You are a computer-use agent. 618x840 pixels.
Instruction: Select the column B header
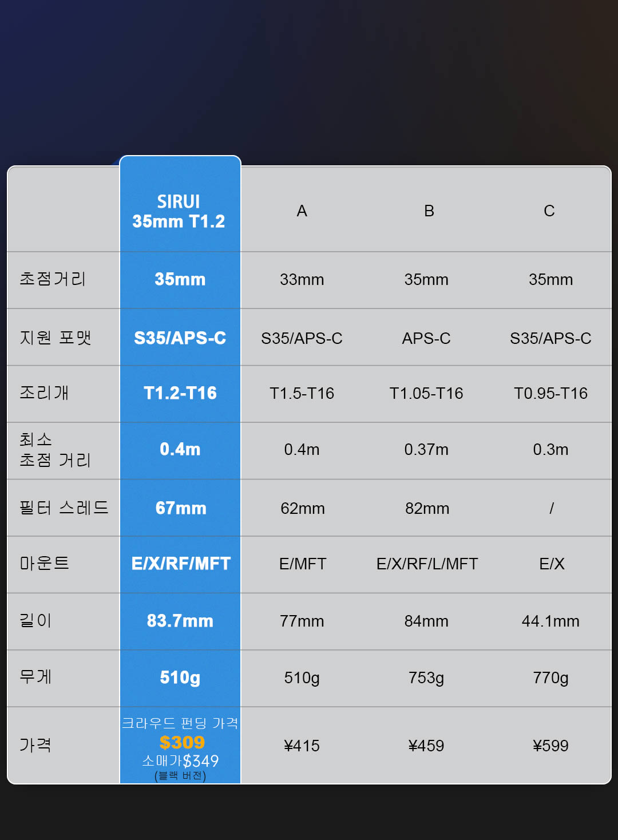429,211
